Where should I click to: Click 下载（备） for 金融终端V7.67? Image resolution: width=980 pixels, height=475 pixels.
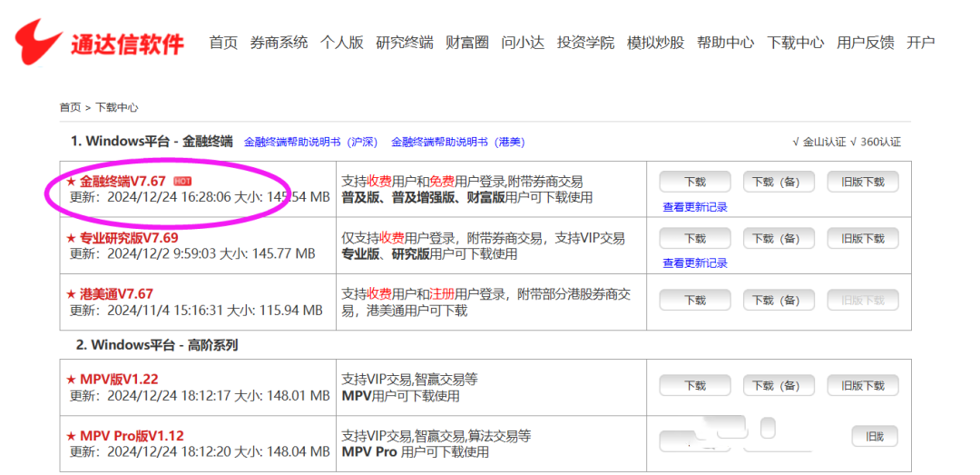click(x=778, y=182)
